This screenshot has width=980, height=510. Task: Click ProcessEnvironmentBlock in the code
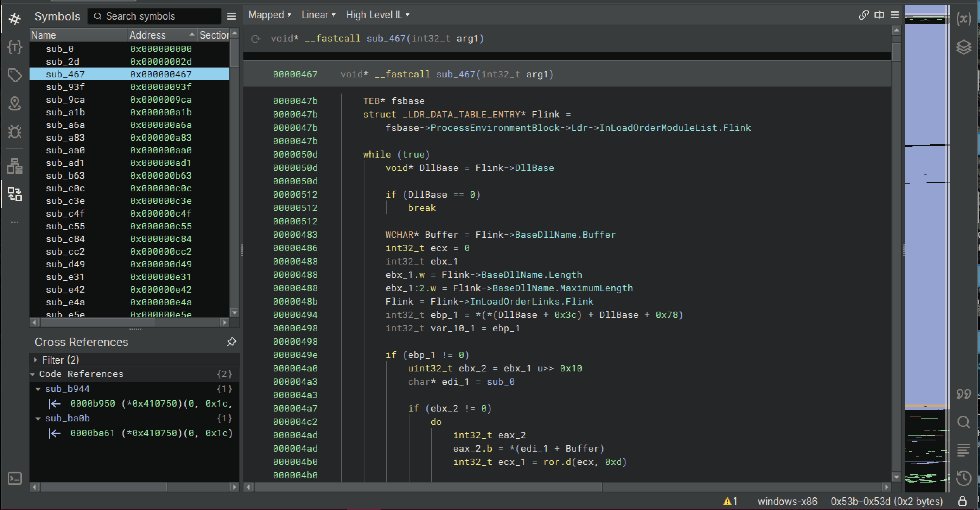(x=495, y=128)
